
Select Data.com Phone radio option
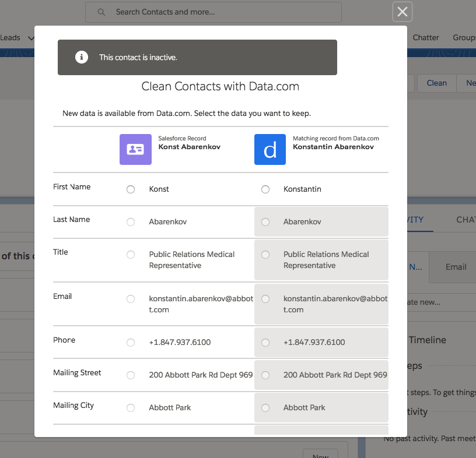pos(265,343)
